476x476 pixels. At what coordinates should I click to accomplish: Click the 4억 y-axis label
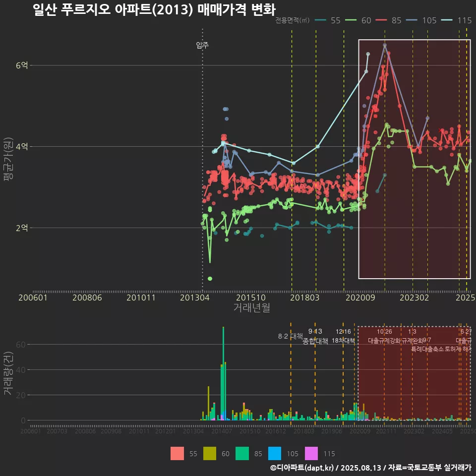pos(22,147)
